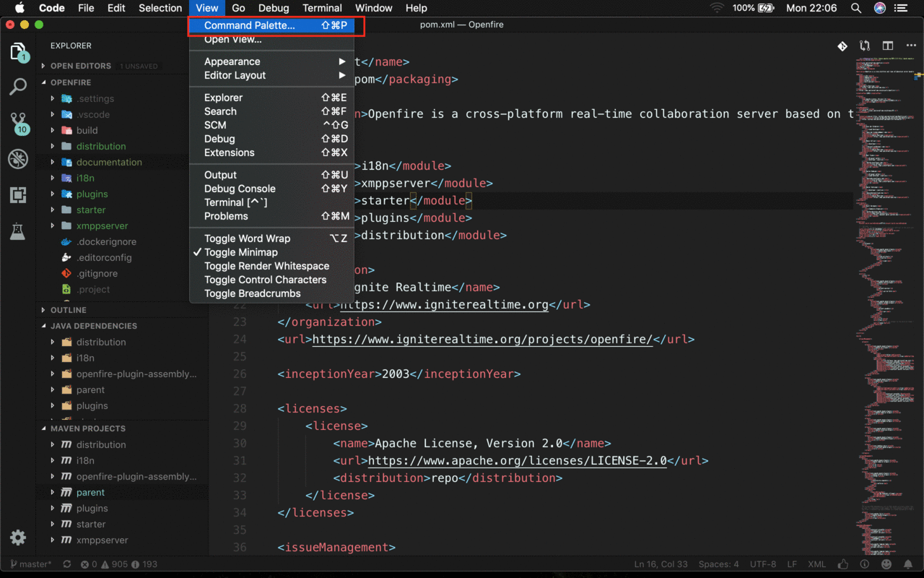Open the Extensions icon in activity bar

coord(18,195)
